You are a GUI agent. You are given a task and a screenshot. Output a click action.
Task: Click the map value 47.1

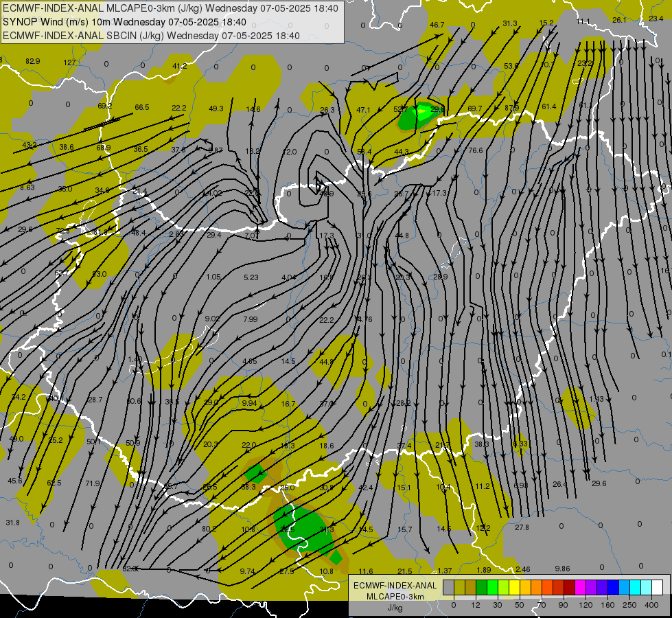point(363,111)
